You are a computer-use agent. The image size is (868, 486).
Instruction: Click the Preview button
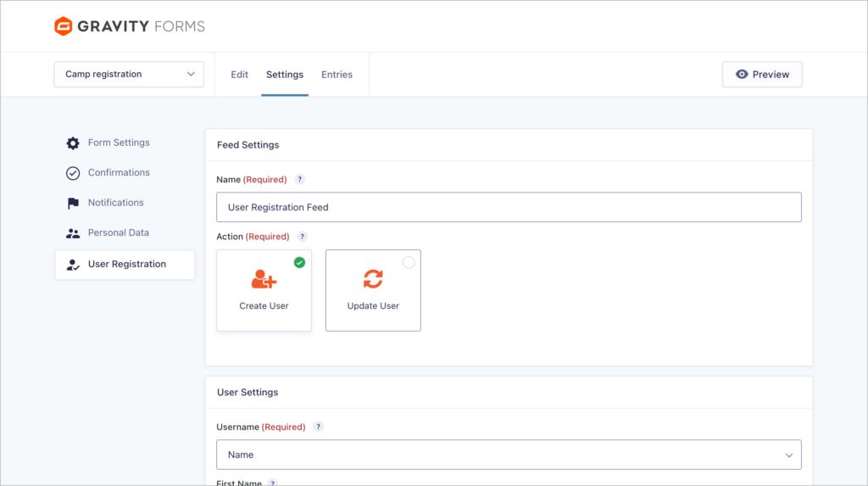762,75
